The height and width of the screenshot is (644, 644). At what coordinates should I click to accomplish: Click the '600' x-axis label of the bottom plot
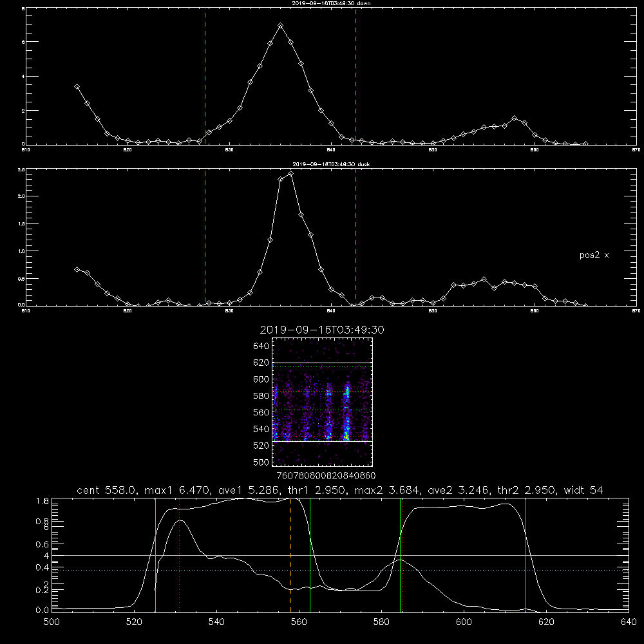point(464,622)
